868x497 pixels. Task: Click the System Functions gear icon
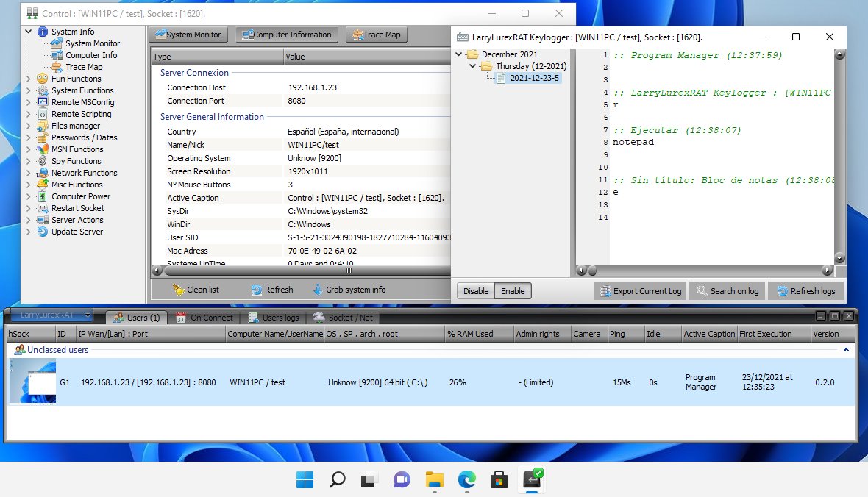[43, 90]
